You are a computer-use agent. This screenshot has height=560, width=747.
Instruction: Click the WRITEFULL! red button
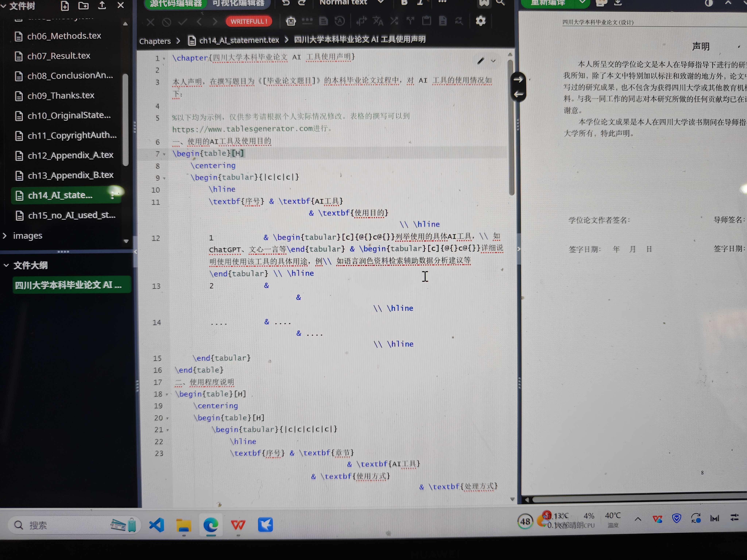click(x=249, y=22)
